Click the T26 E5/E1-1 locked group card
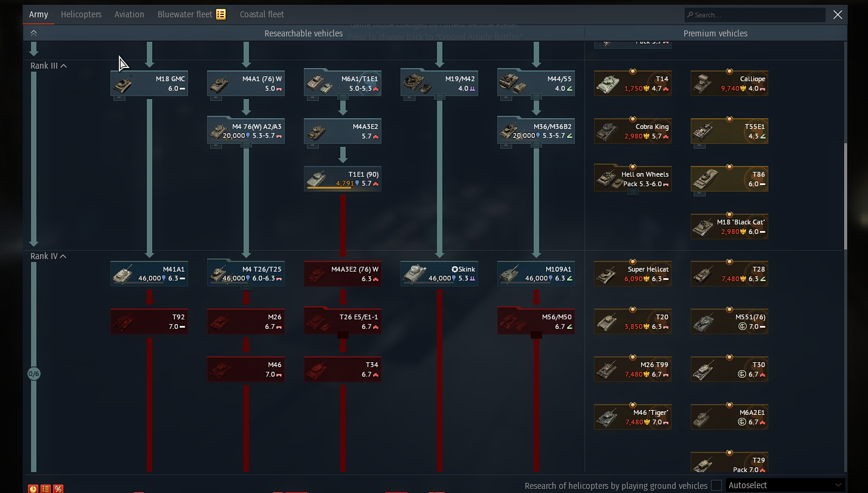 [x=343, y=322]
